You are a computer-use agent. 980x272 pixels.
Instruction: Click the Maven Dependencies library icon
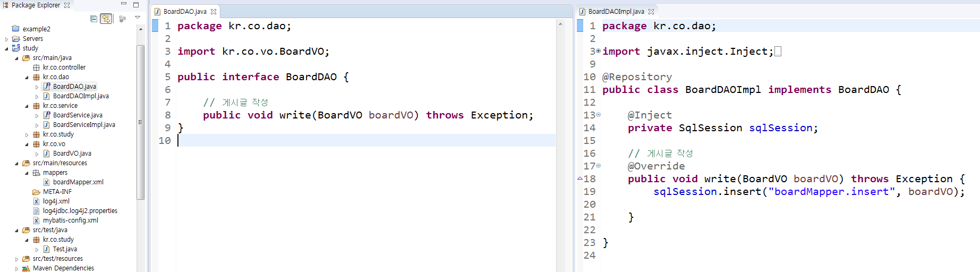[x=26, y=268]
